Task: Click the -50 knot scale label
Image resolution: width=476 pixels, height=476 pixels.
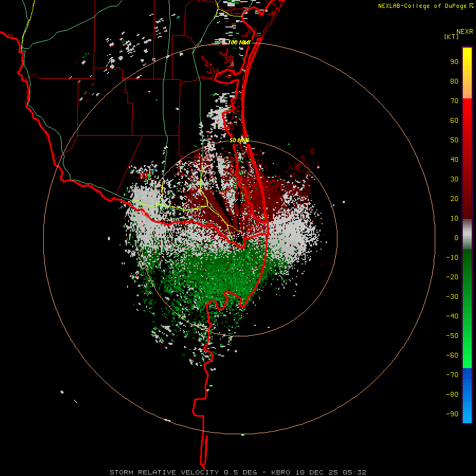Action: pos(452,336)
